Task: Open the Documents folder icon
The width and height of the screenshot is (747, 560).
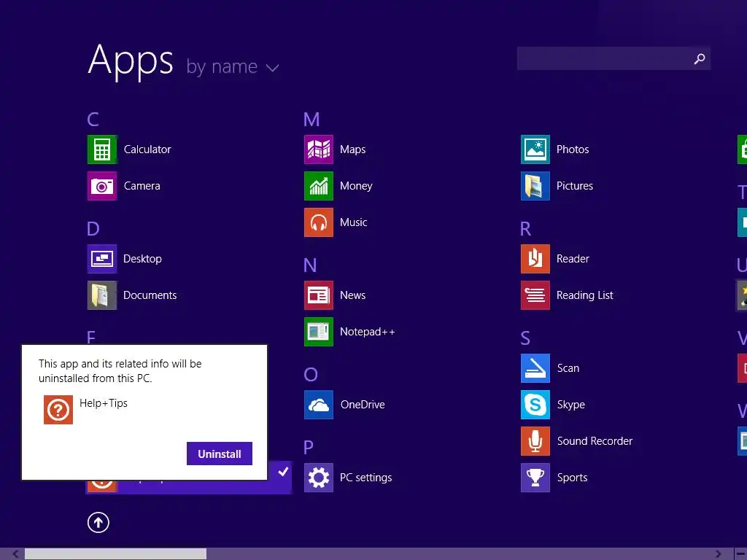Action: tap(102, 295)
